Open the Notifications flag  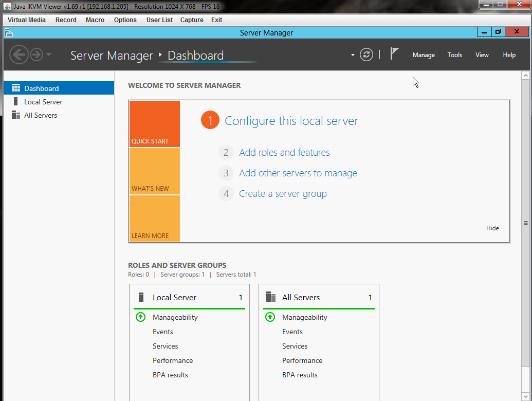(x=394, y=53)
